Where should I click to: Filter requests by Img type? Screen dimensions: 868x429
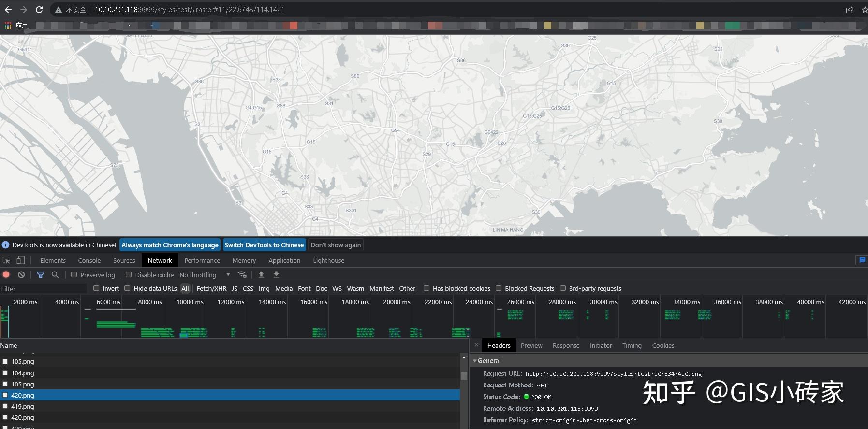tap(264, 288)
